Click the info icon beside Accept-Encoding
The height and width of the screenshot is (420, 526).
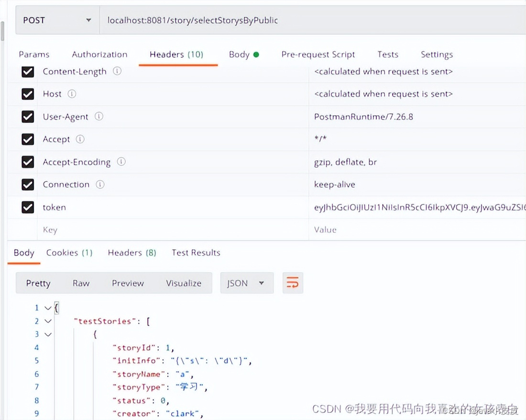pyautogui.click(x=121, y=162)
